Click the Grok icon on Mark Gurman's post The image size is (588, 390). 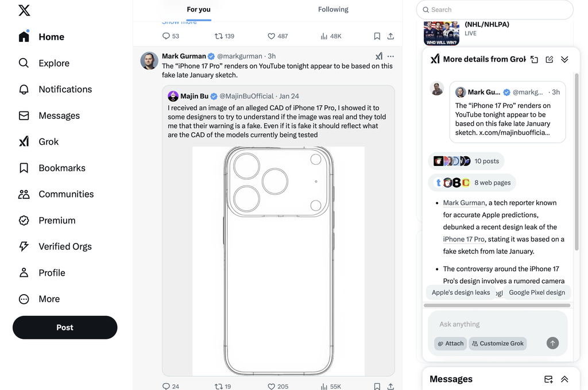pyautogui.click(x=378, y=56)
